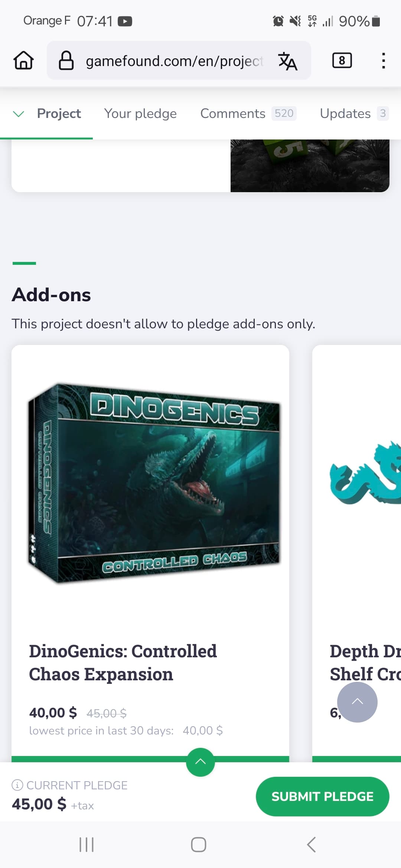This screenshot has height=868, width=401.
Task: Tap the grey scroll-to-top circle button
Action: click(357, 702)
